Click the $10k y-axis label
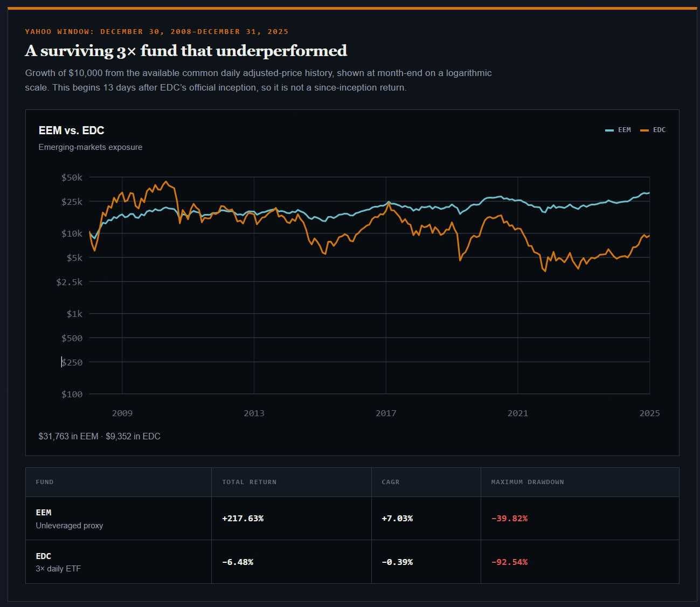Viewport: 700px width, 607px height. (72, 233)
